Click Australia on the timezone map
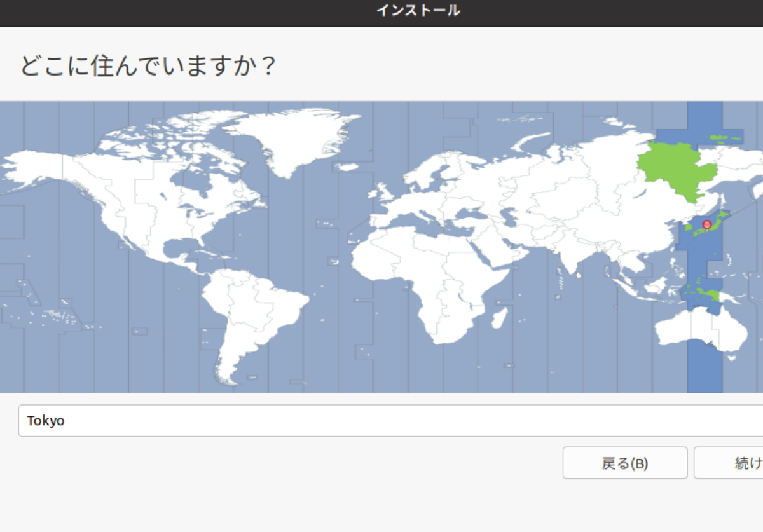The width and height of the screenshot is (763, 532). coord(701,329)
